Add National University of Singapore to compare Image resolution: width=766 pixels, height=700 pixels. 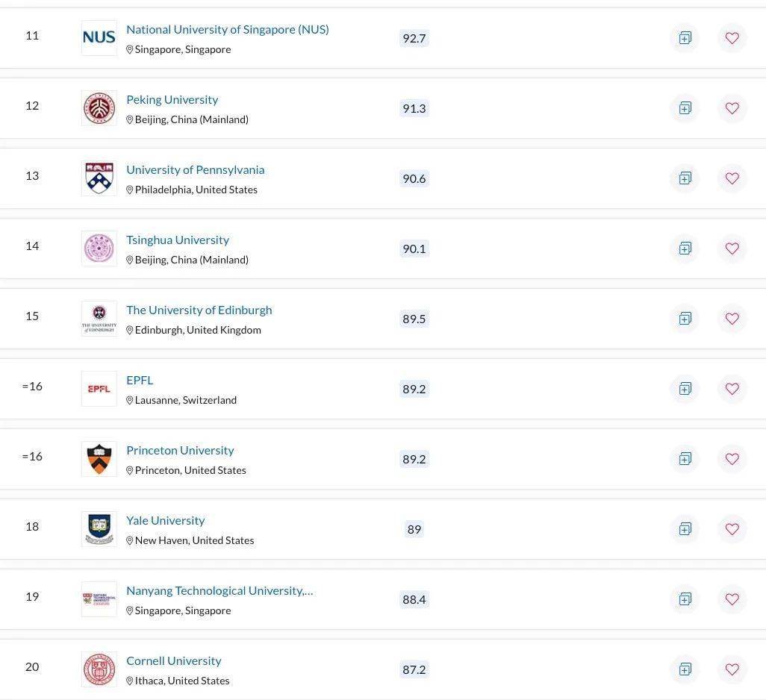pos(685,38)
